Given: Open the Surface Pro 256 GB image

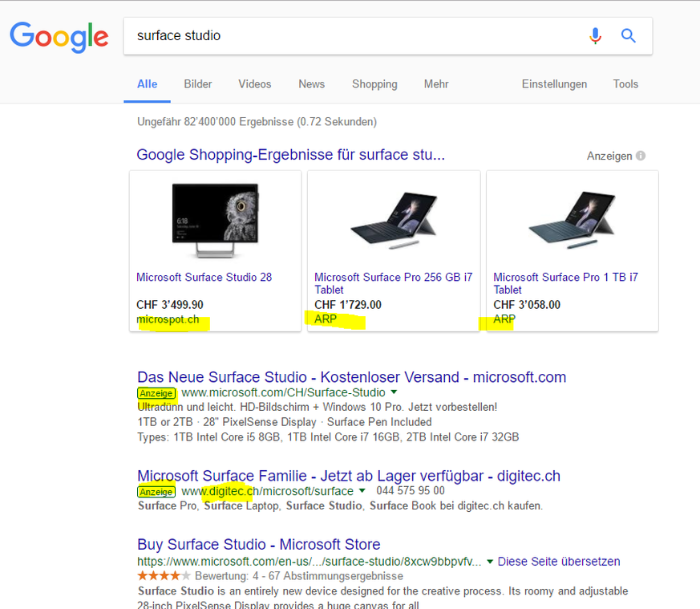Looking at the screenshot, I should click(x=394, y=221).
